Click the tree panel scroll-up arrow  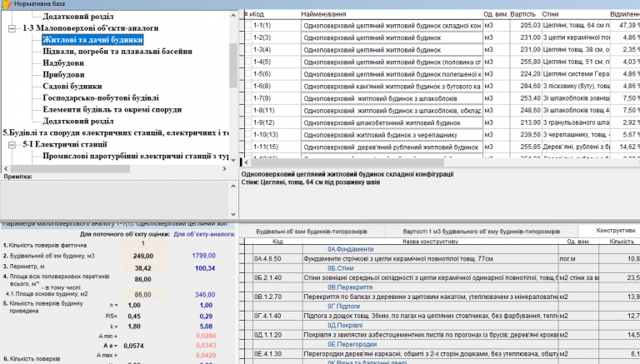233,16
